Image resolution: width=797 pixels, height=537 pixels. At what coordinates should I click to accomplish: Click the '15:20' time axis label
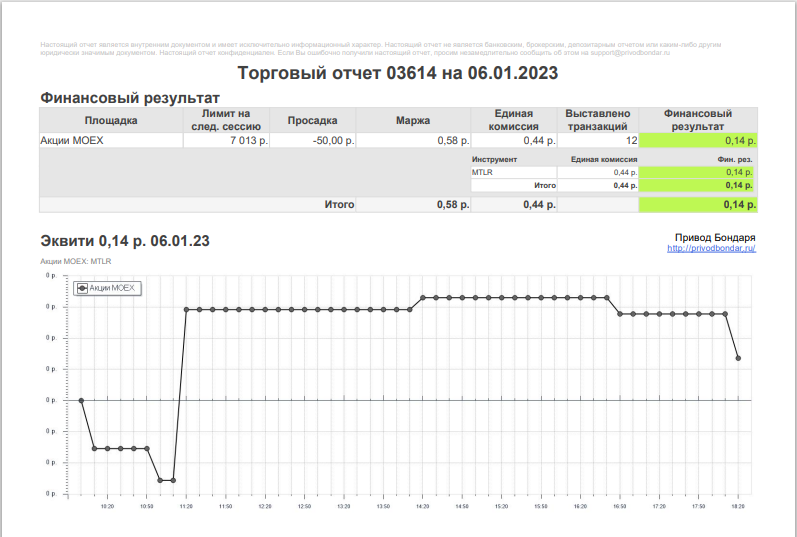point(502,506)
